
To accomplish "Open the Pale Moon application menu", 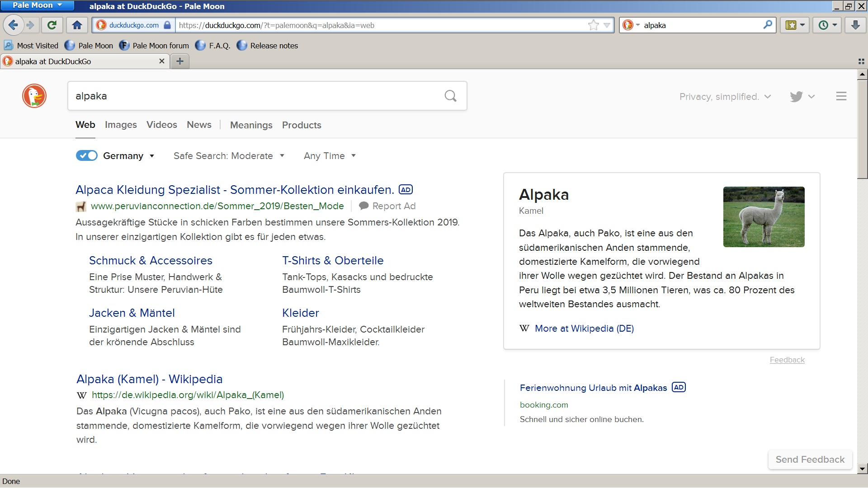I will pyautogui.click(x=37, y=5).
